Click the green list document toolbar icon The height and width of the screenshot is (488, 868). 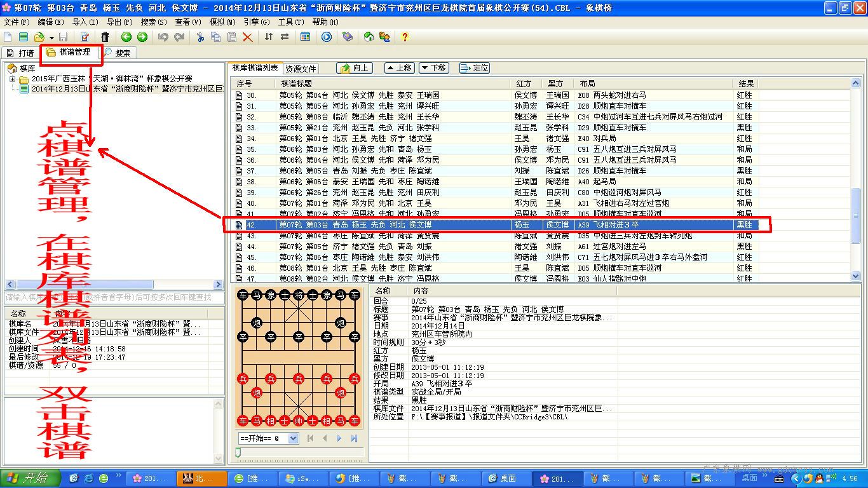point(24,37)
